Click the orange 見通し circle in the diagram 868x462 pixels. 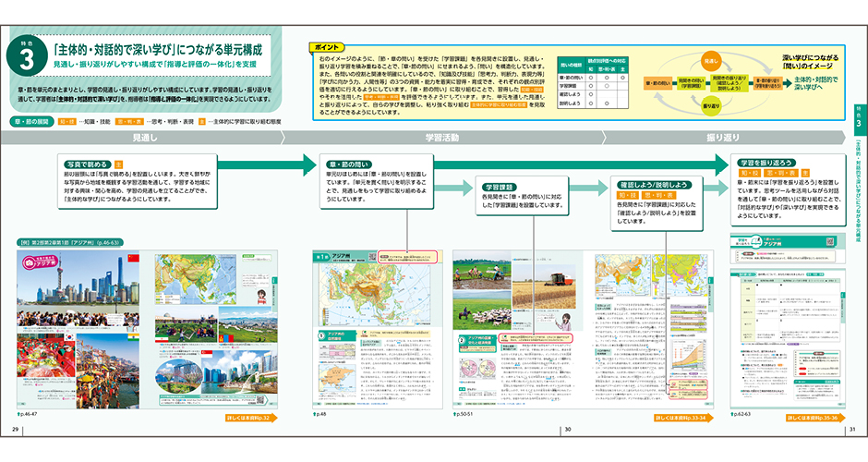tap(711, 61)
